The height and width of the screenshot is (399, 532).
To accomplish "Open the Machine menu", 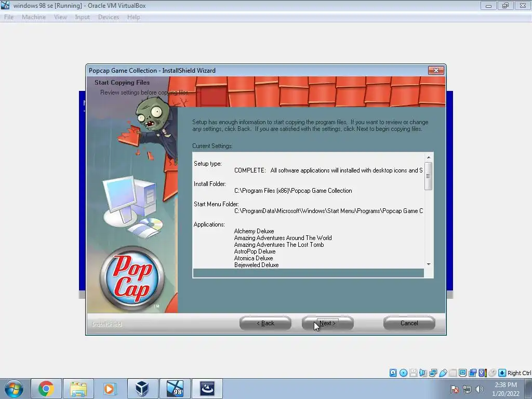I will pyautogui.click(x=34, y=17).
